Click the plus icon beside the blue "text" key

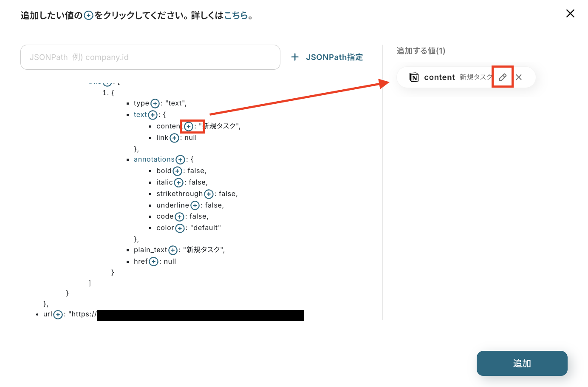click(x=153, y=115)
